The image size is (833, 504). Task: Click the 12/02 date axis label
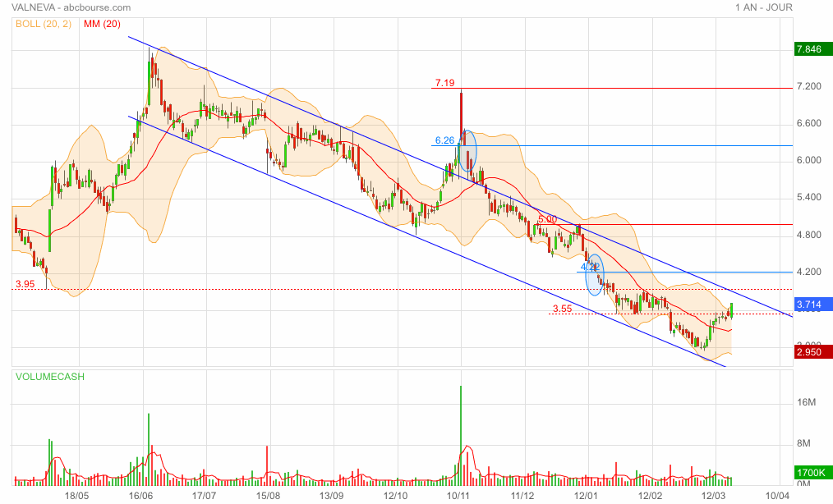click(x=651, y=496)
